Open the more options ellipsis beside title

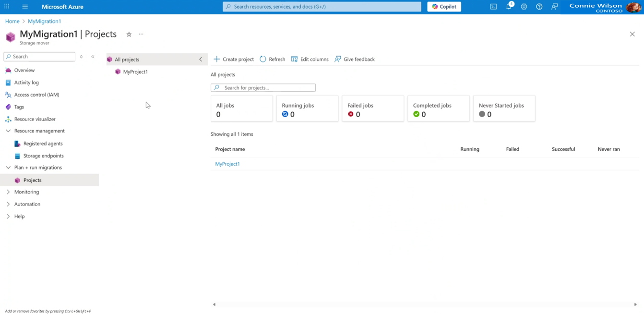tap(141, 34)
